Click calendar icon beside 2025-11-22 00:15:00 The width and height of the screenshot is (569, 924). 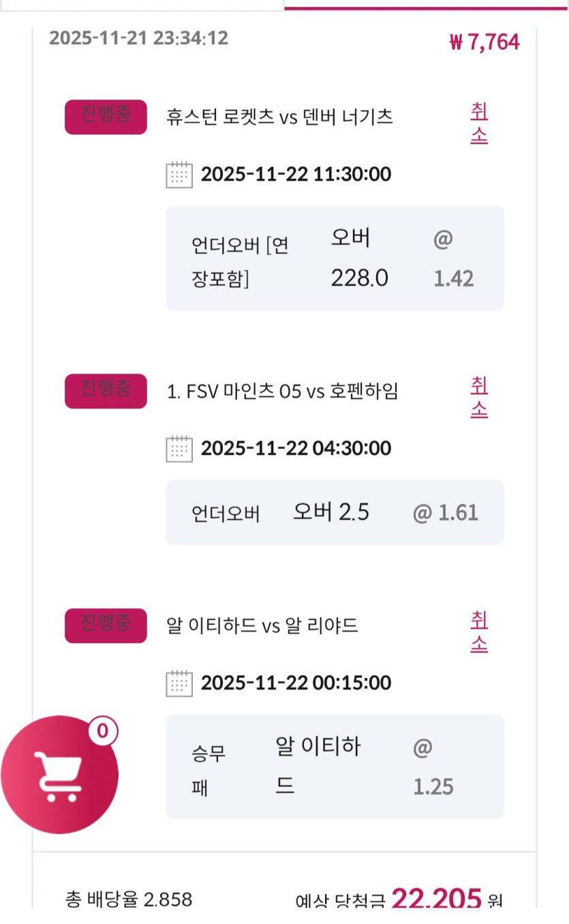(x=179, y=683)
